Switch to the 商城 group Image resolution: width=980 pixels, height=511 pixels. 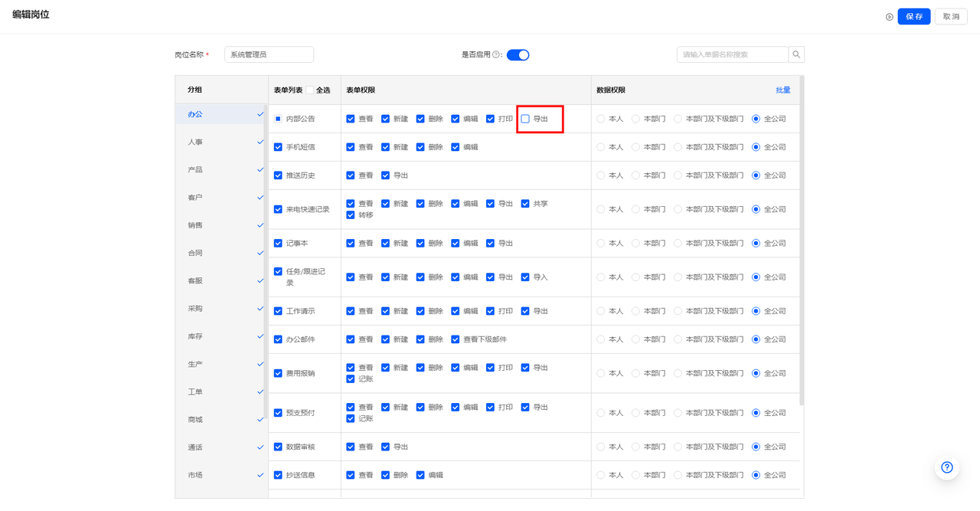click(x=221, y=420)
